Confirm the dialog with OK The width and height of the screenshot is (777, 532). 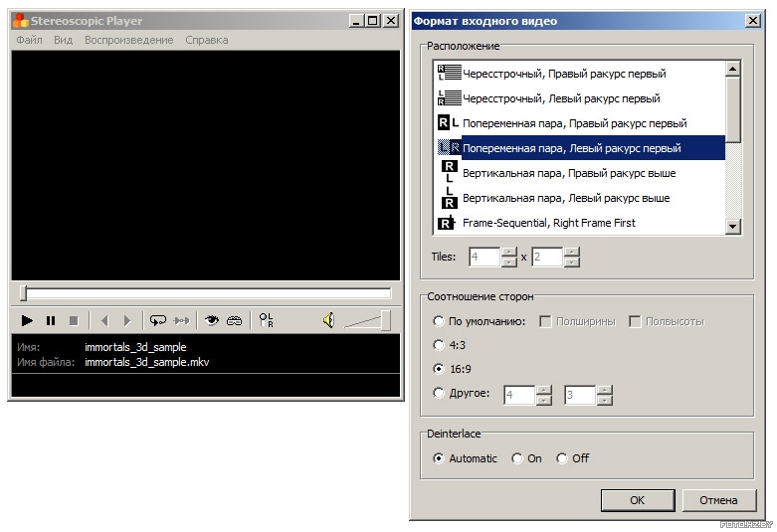[638, 500]
